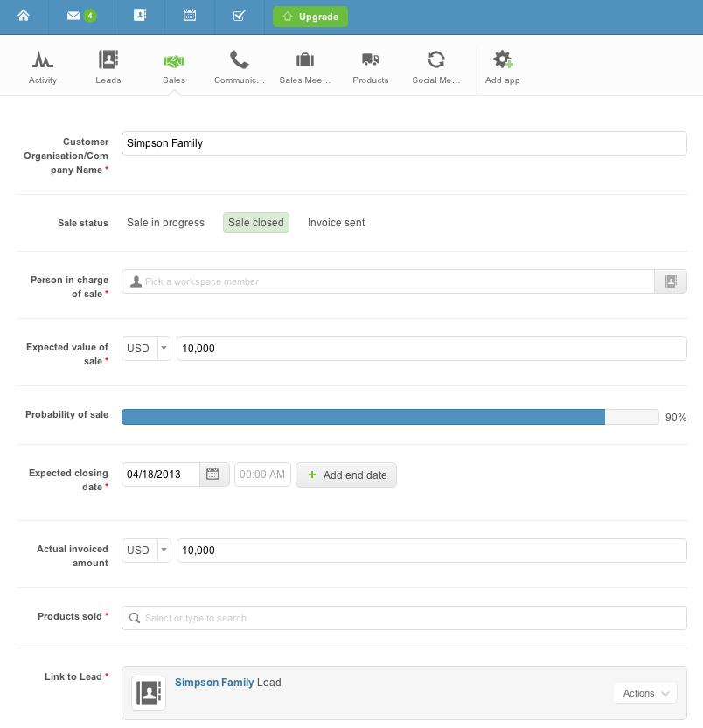This screenshot has height=728, width=703.
Task: Go to the home icon in top bar
Action: click(24, 16)
